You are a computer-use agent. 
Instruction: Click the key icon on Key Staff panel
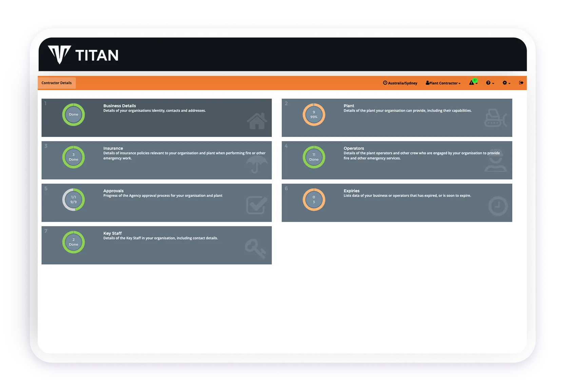pyautogui.click(x=255, y=249)
